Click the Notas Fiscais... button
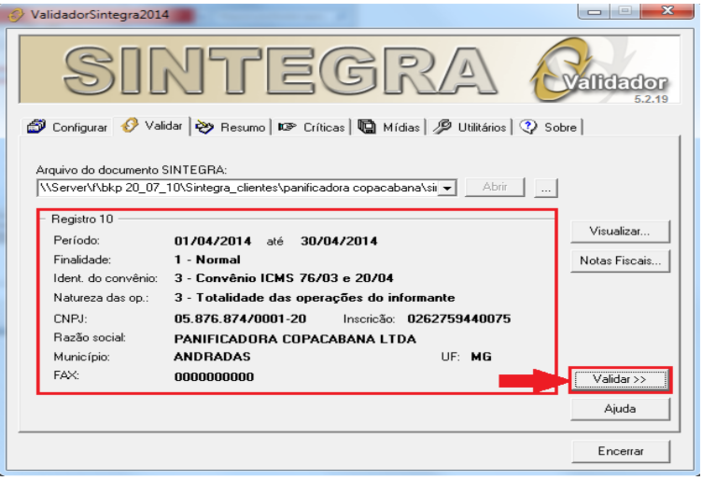 pos(619,261)
